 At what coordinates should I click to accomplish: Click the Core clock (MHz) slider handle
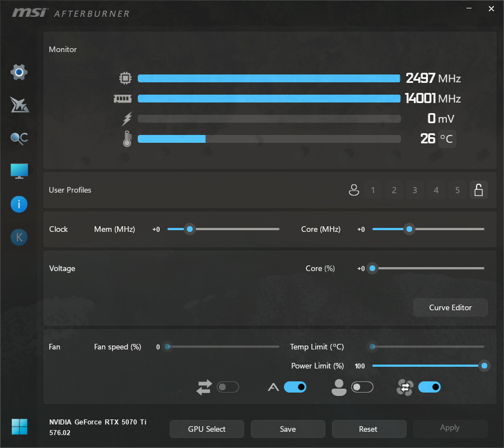[x=409, y=229]
